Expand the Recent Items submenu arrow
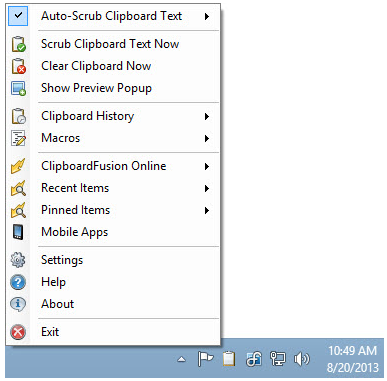This screenshot has height=381, width=387. tap(207, 188)
